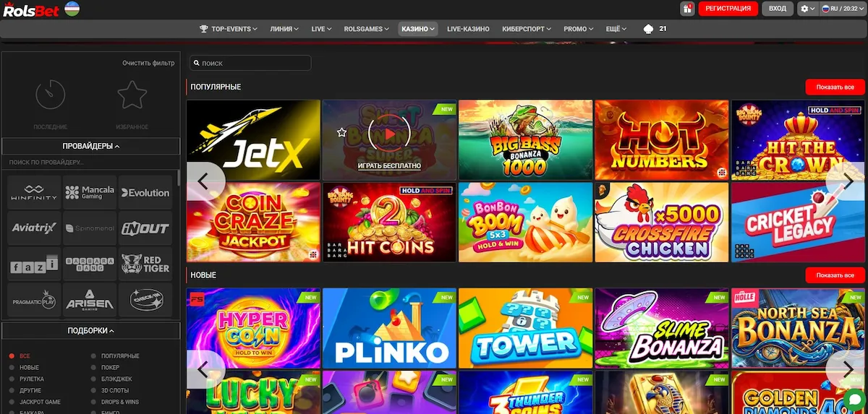This screenshot has height=414, width=868.
Task: Select the Barbara Bang provider
Action: pos(90,264)
